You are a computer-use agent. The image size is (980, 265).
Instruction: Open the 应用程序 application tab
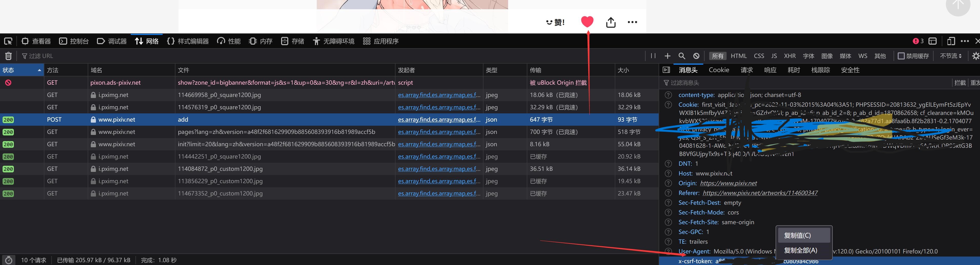pos(381,41)
